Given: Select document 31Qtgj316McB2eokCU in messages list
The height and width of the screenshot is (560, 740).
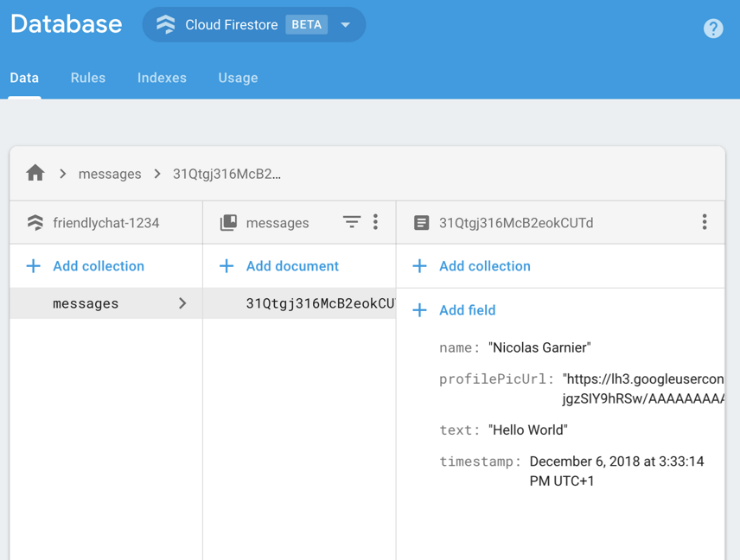Looking at the screenshot, I should point(319,303).
